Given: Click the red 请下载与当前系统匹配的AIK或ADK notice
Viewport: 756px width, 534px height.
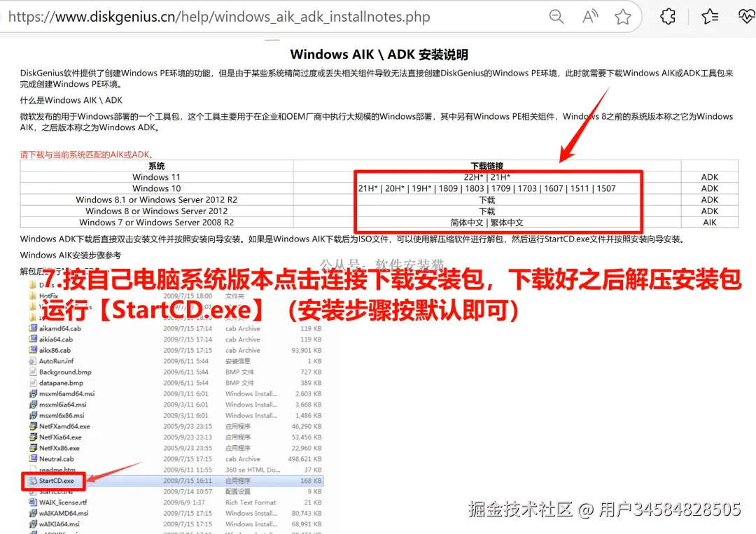Looking at the screenshot, I should (x=87, y=155).
